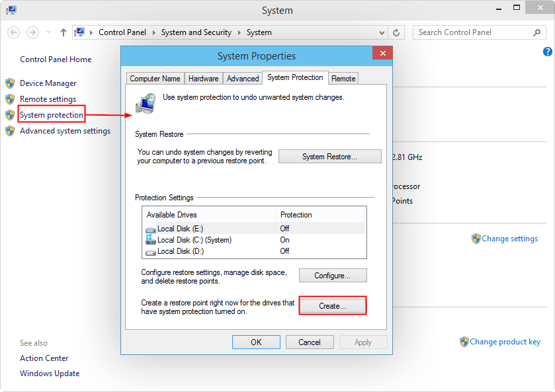Click the Change settings link
This screenshot has width=555, height=392.
tap(510, 239)
